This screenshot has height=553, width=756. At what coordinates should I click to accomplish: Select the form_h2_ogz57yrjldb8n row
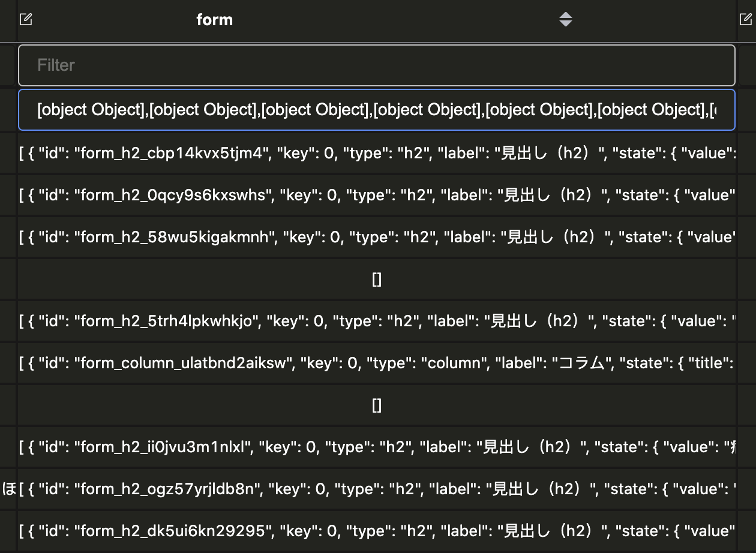[x=377, y=488]
